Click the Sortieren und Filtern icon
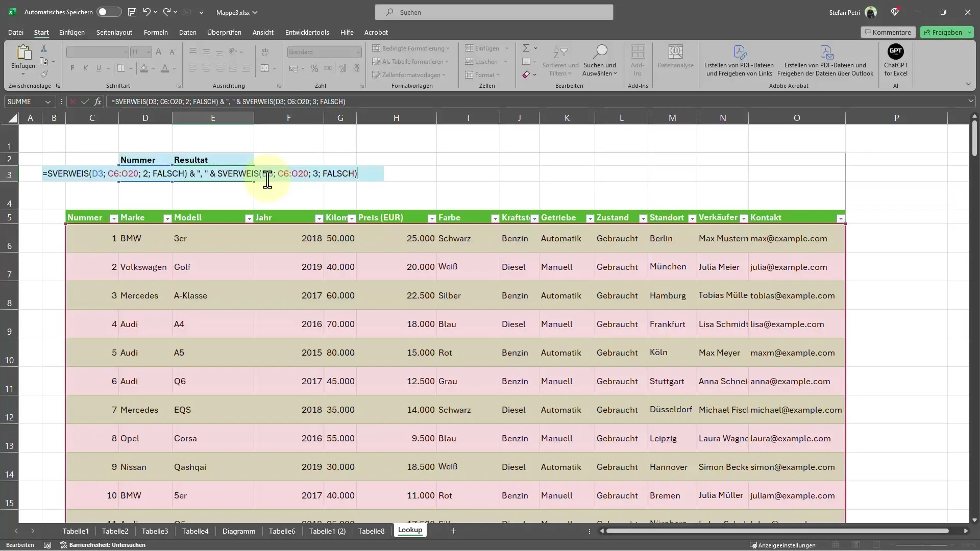This screenshot has height=551, width=980. [560, 60]
